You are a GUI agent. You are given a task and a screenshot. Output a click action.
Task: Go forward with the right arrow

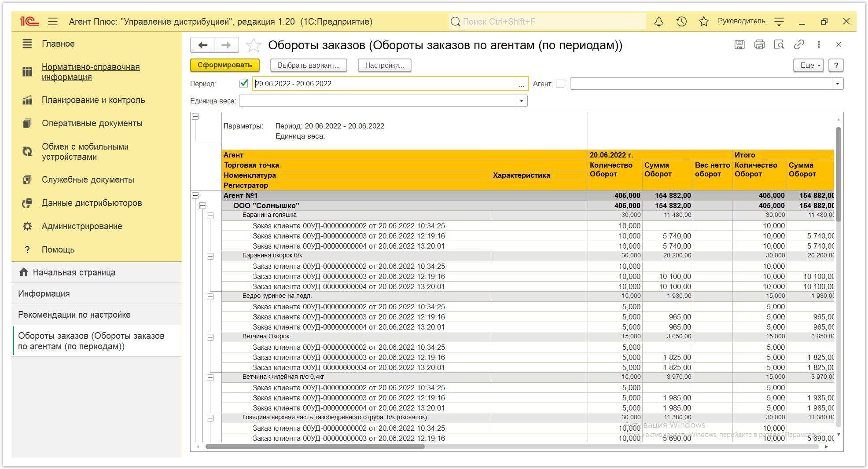(226, 45)
